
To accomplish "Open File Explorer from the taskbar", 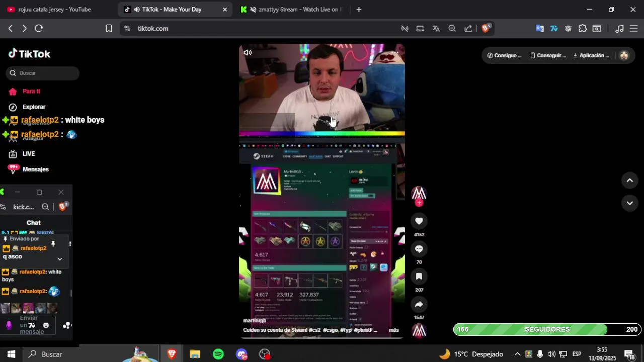I will click(x=195, y=354).
